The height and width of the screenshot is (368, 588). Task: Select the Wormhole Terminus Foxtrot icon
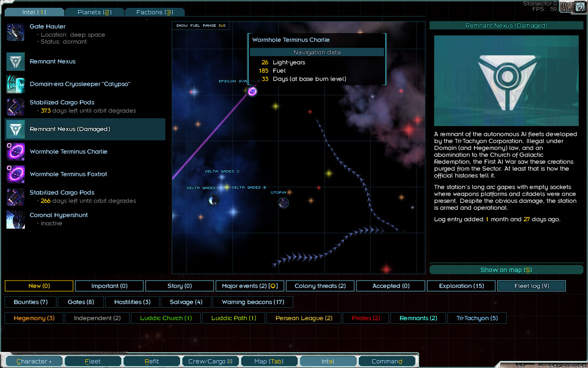tap(16, 174)
